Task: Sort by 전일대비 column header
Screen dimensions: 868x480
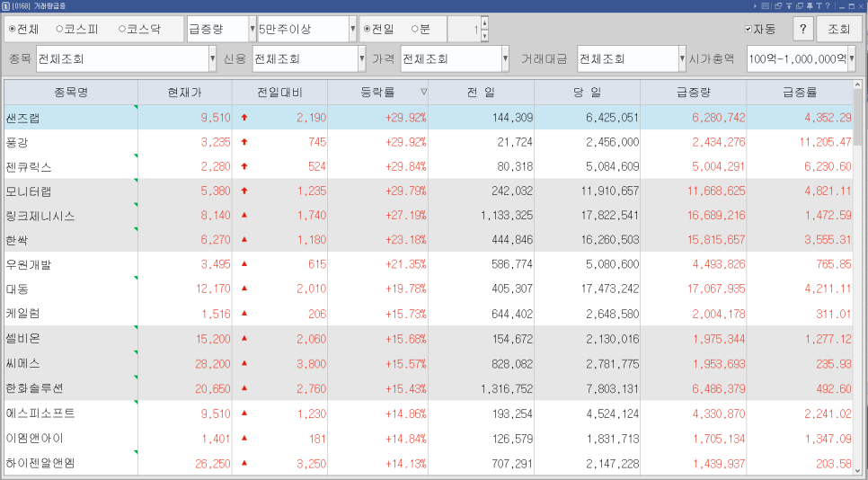Action: tap(279, 92)
